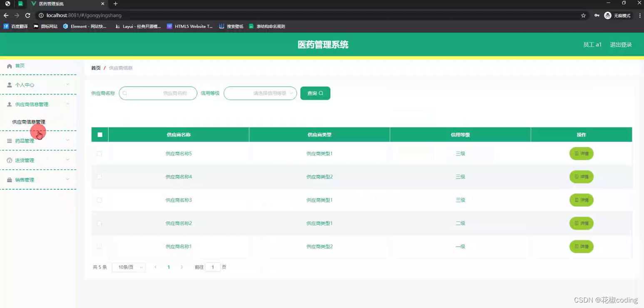Click the search magnifier inside 供应商名称 field
This screenshot has height=308, width=644.
coord(124,93)
